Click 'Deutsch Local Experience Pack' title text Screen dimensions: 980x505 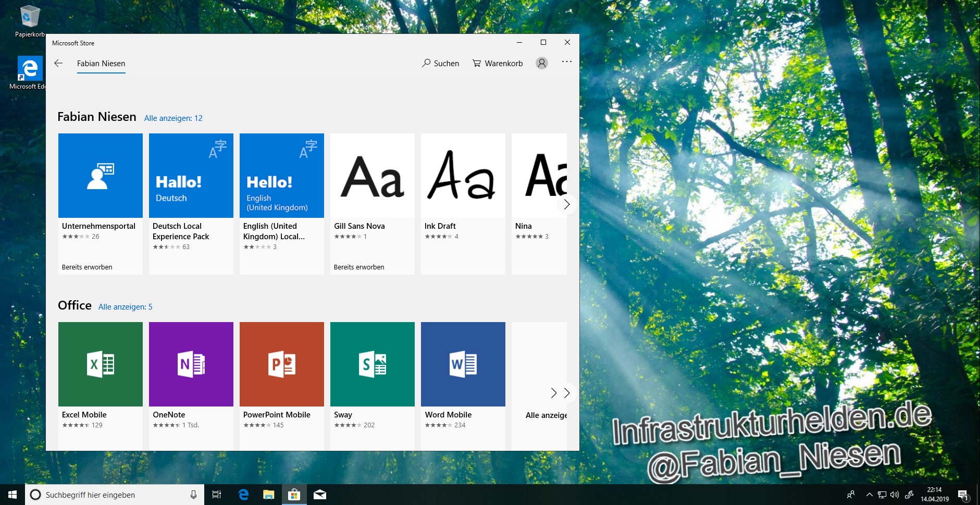181,231
